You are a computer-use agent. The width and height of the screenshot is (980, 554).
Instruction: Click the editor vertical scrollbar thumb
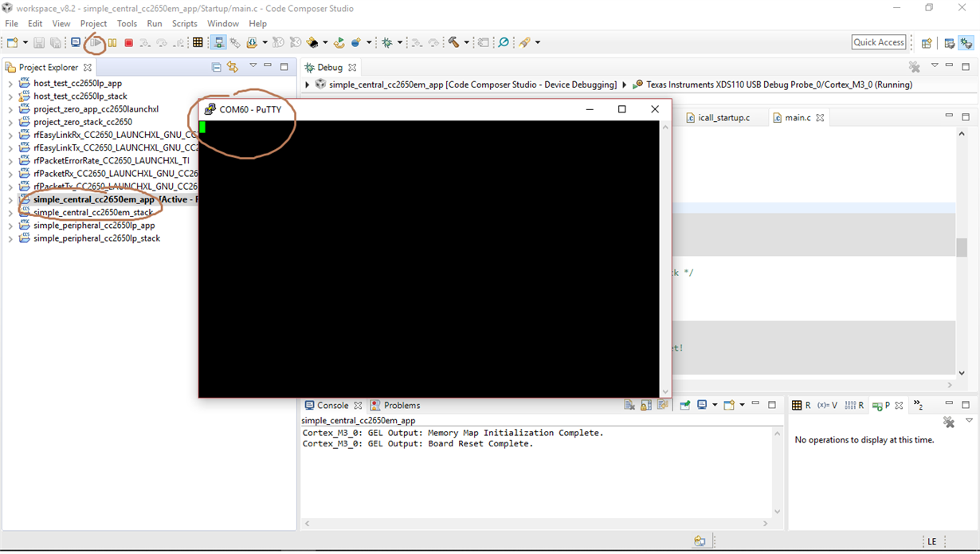[x=962, y=247]
